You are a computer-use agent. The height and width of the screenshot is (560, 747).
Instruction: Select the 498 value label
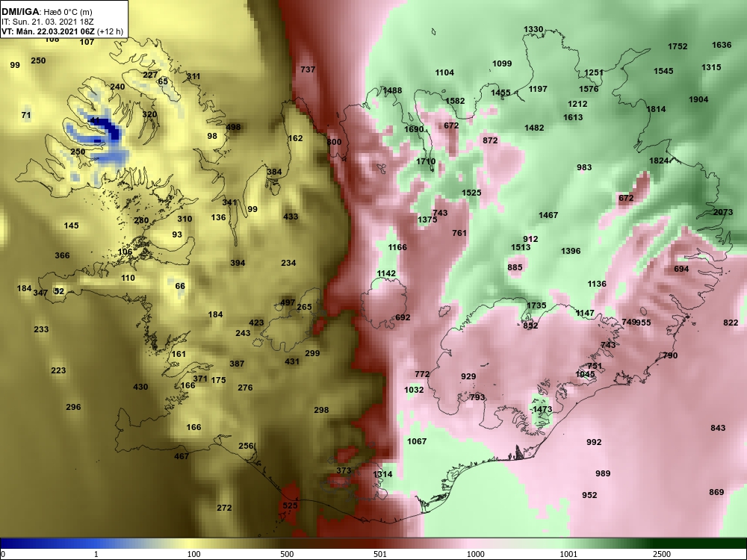233,127
